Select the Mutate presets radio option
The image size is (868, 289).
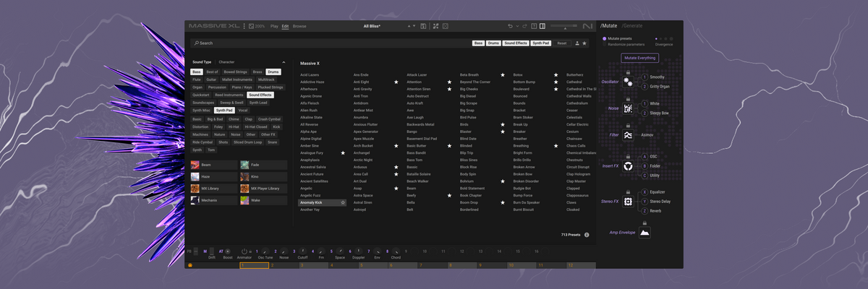(605, 38)
